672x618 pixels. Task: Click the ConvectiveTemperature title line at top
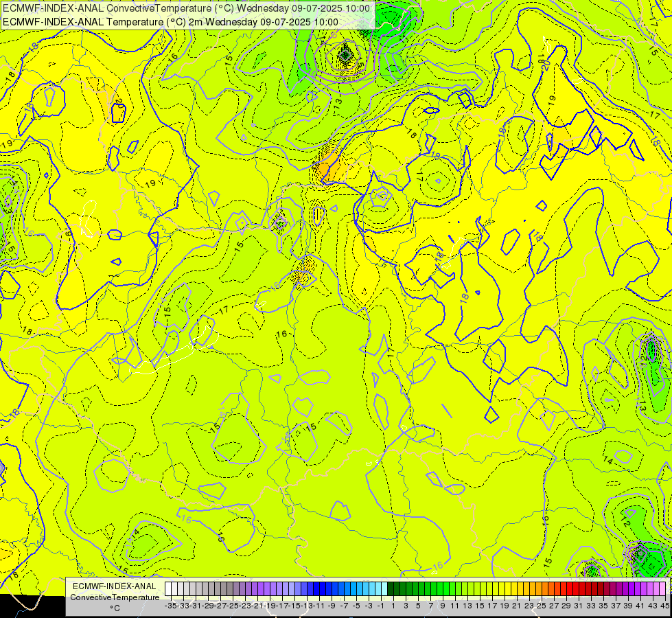(x=187, y=8)
